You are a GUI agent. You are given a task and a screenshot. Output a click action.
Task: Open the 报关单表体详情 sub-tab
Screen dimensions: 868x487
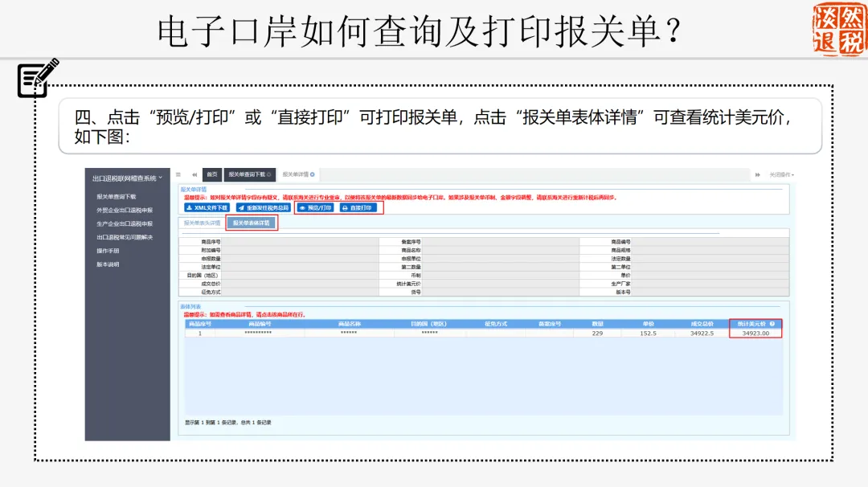coord(252,223)
